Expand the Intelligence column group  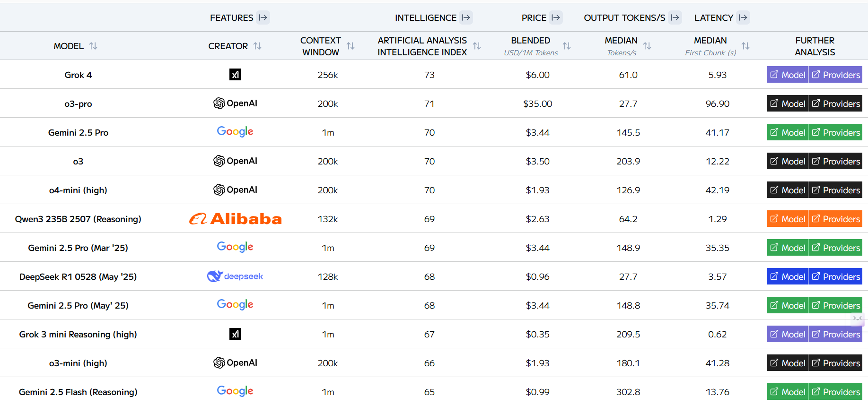(x=466, y=17)
